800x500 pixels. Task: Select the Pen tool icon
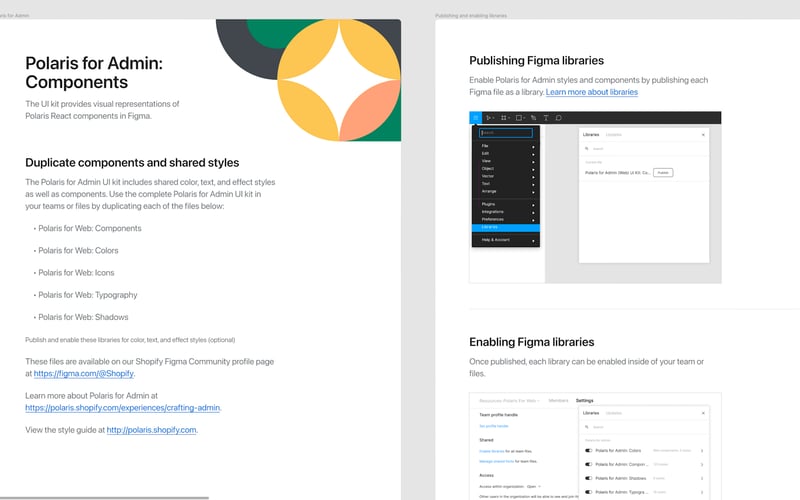(533, 118)
